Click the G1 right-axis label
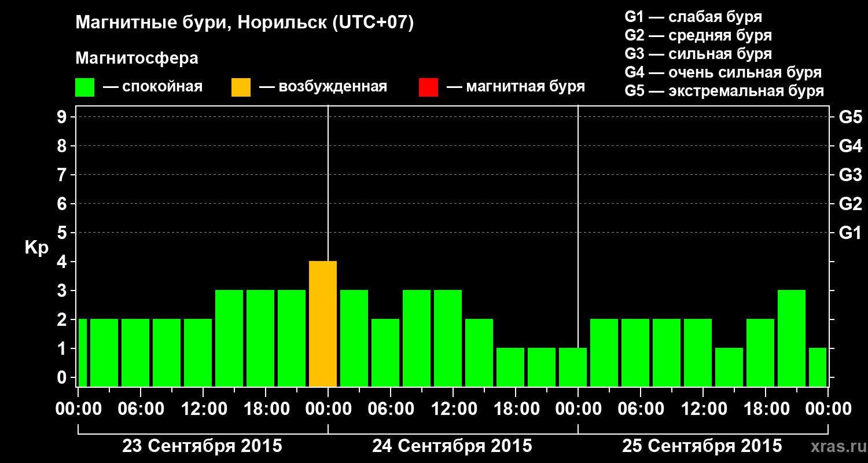The height and width of the screenshot is (463, 868). click(x=850, y=233)
